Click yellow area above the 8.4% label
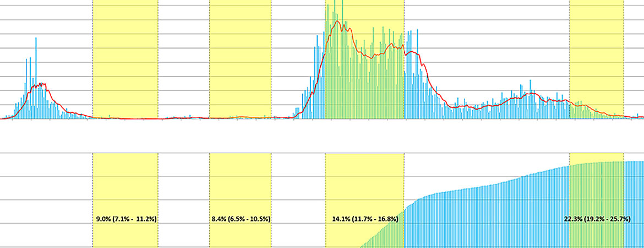 click(240, 182)
